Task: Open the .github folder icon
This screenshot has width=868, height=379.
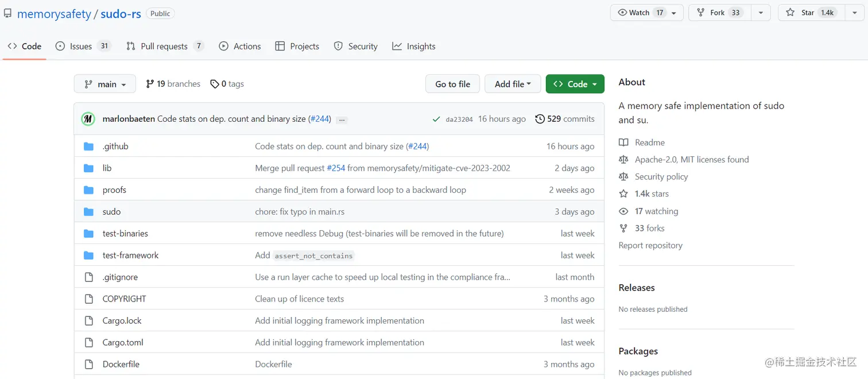Action: [x=88, y=146]
